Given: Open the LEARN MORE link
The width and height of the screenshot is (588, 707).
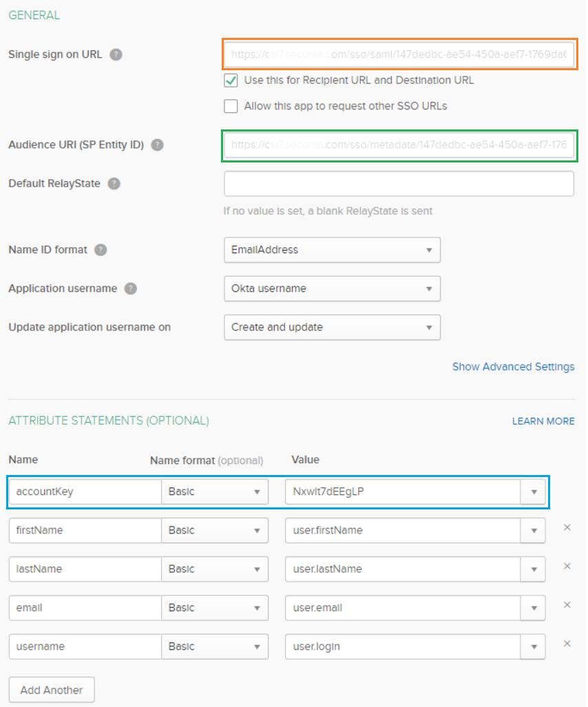Looking at the screenshot, I should (543, 421).
